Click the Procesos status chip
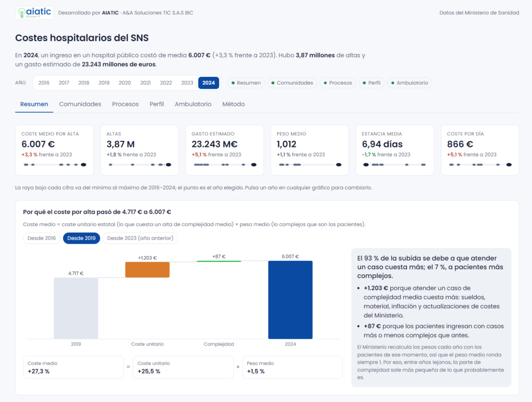The image size is (532, 402). pyautogui.click(x=338, y=83)
